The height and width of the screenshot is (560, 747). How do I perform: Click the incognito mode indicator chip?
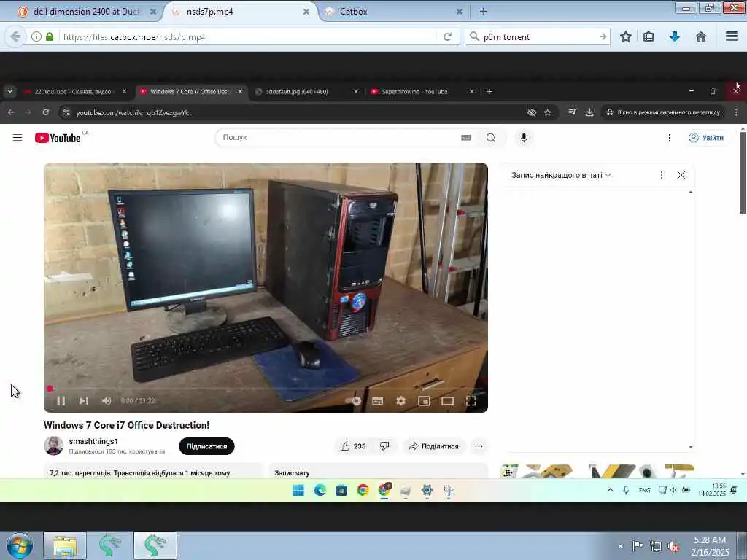(662, 112)
